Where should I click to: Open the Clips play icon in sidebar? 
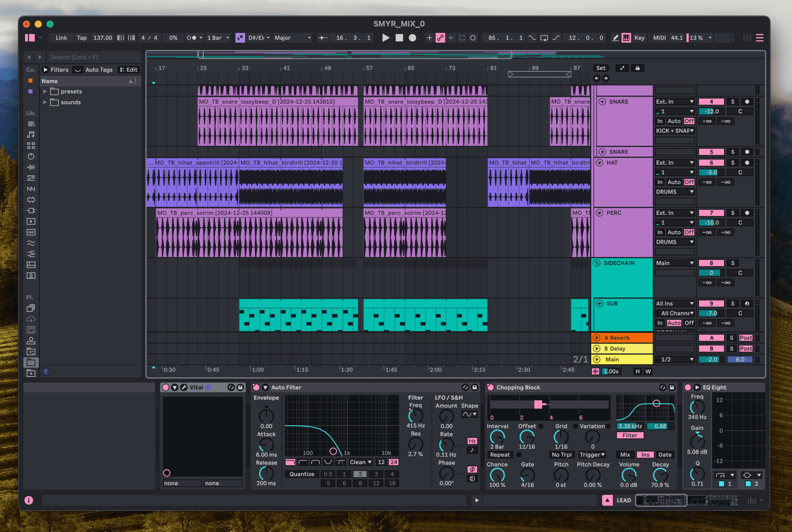31,222
